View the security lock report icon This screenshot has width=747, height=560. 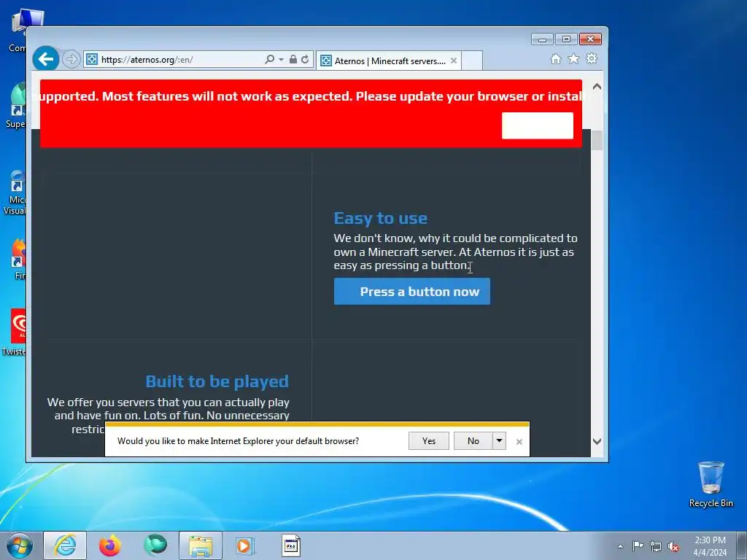click(293, 60)
